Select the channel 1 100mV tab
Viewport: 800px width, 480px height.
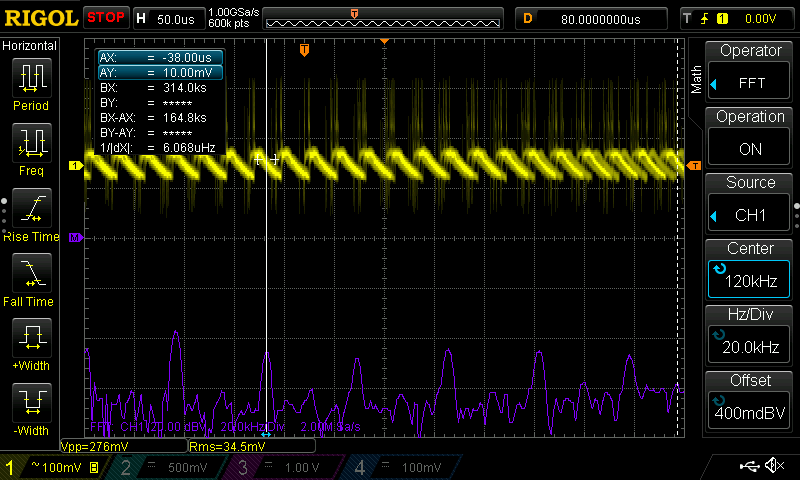(56, 467)
